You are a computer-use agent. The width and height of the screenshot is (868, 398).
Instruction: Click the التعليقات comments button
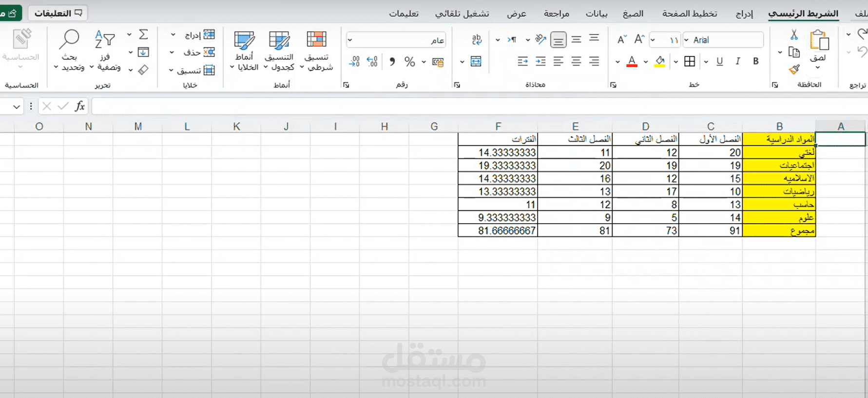tap(58, 13)
